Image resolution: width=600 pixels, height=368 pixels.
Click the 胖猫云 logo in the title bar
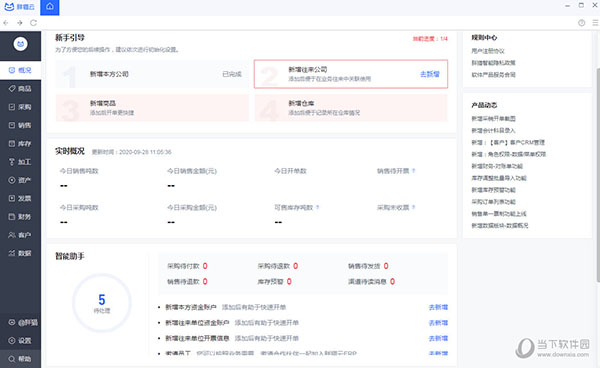pos(20,7)
